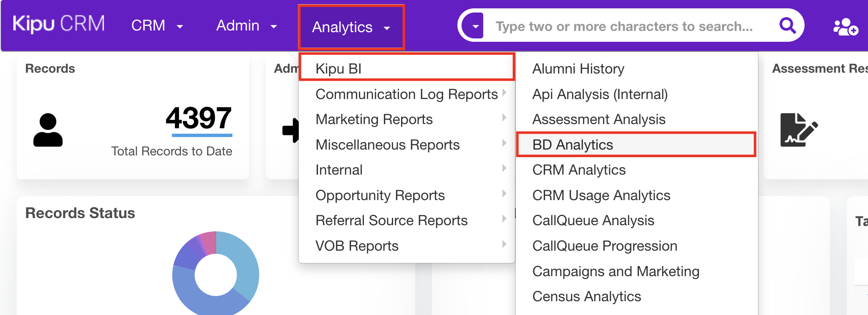Open the search filter dropdown arrow

point(475,26)
